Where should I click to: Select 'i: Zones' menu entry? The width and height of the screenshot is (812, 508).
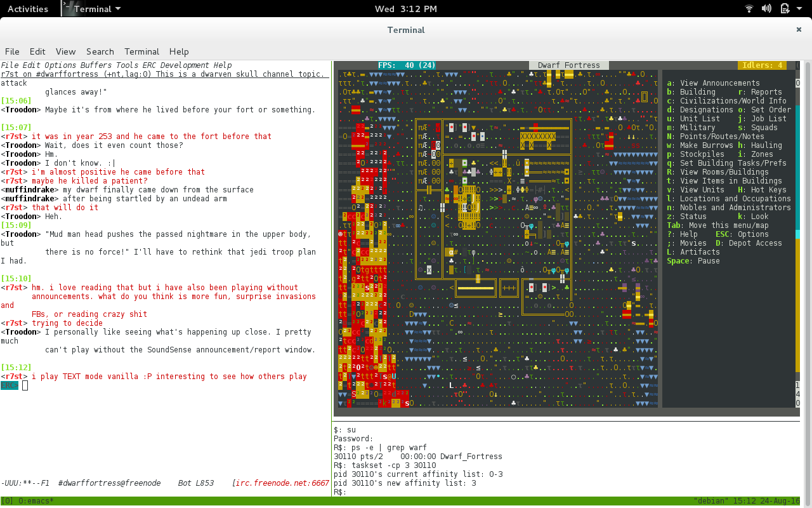coord(756,154)
